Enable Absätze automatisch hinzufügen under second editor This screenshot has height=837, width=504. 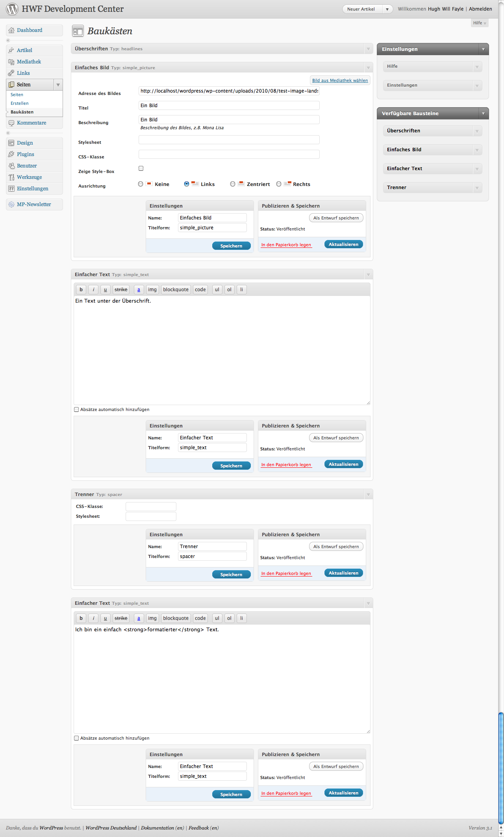coord(76,738)
